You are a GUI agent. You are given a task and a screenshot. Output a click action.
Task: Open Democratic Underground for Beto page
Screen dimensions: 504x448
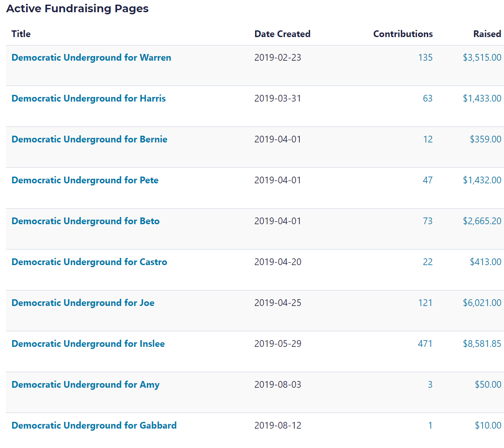pyautogui.click(x=85, y=221)
